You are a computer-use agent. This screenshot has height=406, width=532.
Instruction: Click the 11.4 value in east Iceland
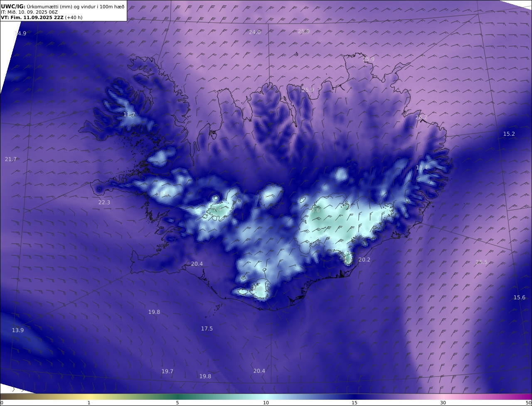point(422,168)
